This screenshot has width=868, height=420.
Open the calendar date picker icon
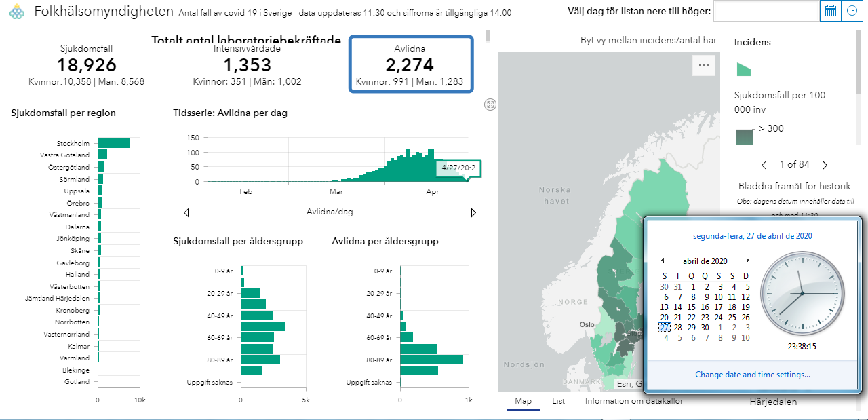point(830,11)
